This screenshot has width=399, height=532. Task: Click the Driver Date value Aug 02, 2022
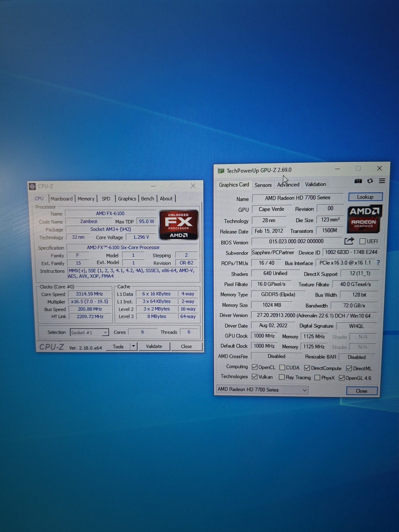[273, 325]
